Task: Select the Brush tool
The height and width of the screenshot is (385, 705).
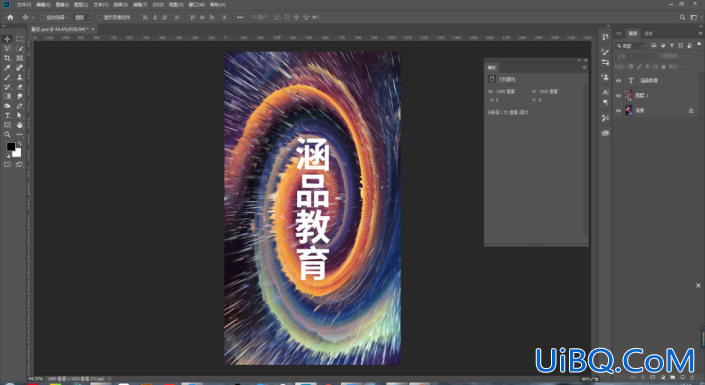Action: [x=7, y=77]
